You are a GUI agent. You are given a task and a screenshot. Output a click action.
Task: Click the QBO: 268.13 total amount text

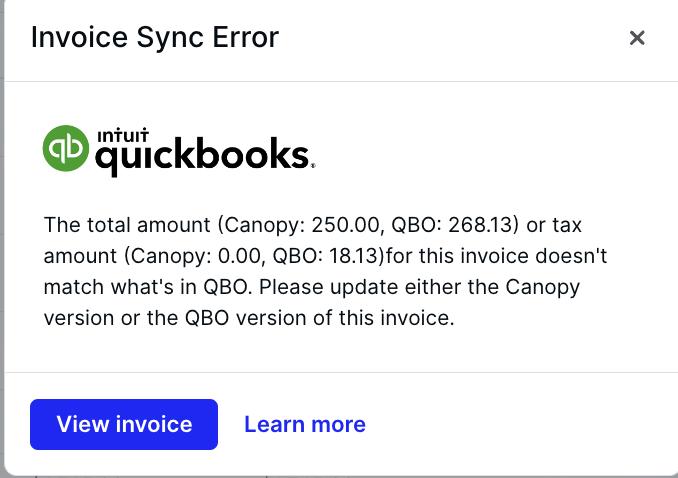pyautogui.click(x=451, y=225)
